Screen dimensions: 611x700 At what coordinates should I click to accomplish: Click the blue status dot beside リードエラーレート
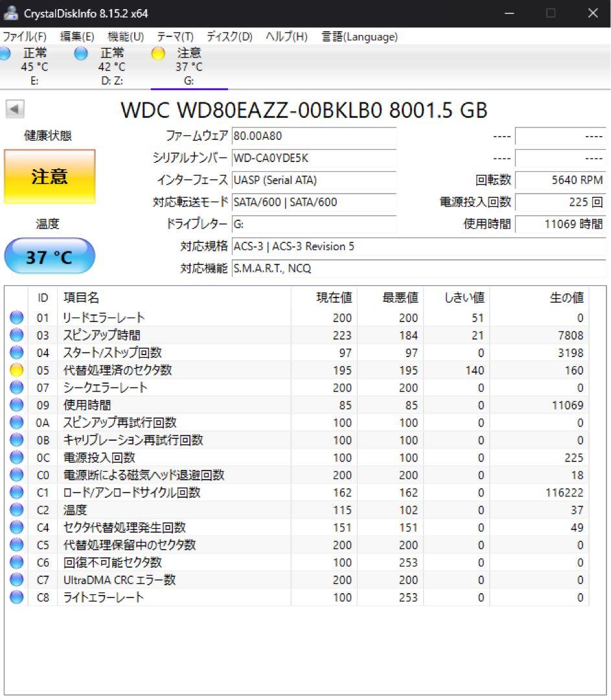(16, 318)
